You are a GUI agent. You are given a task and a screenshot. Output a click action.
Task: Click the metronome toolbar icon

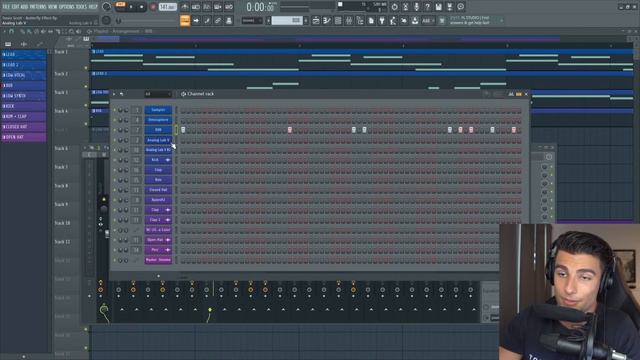click(185, 7)
